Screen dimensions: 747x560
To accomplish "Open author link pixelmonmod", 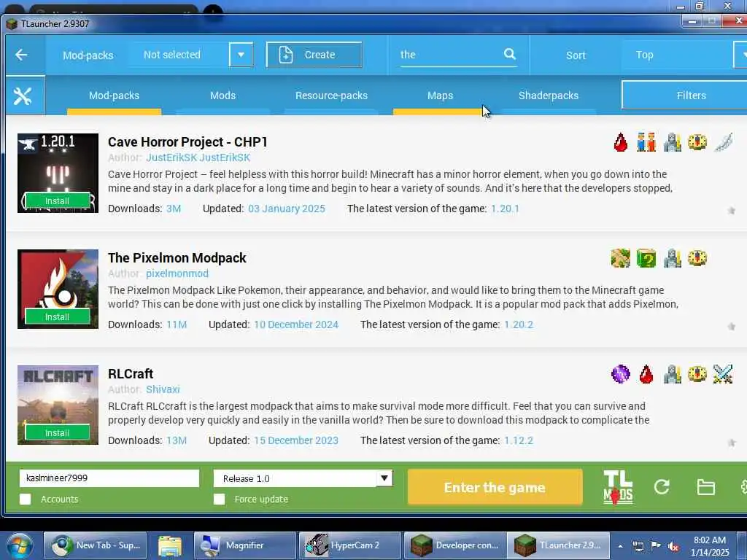I will tap(177, 274).
